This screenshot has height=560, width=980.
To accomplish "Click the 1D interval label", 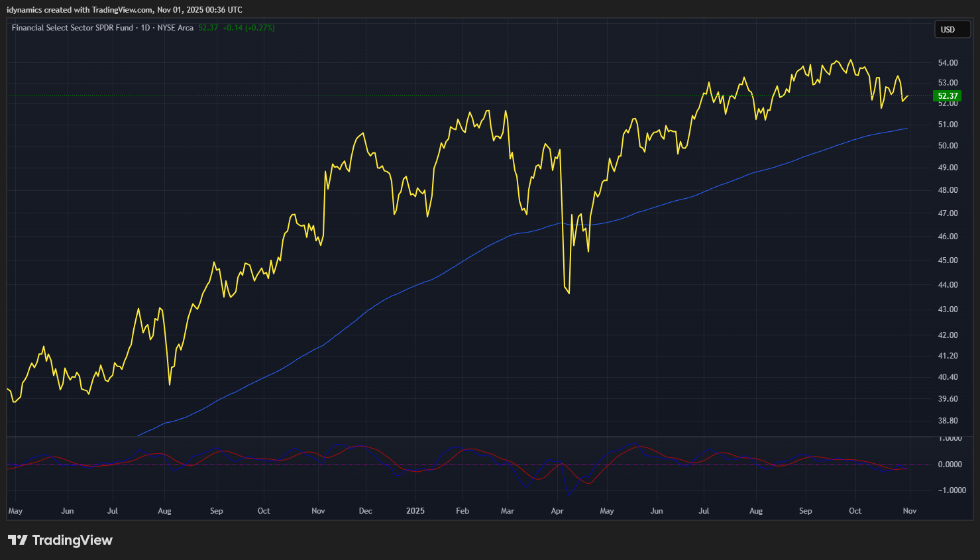I will coord(145,28).
